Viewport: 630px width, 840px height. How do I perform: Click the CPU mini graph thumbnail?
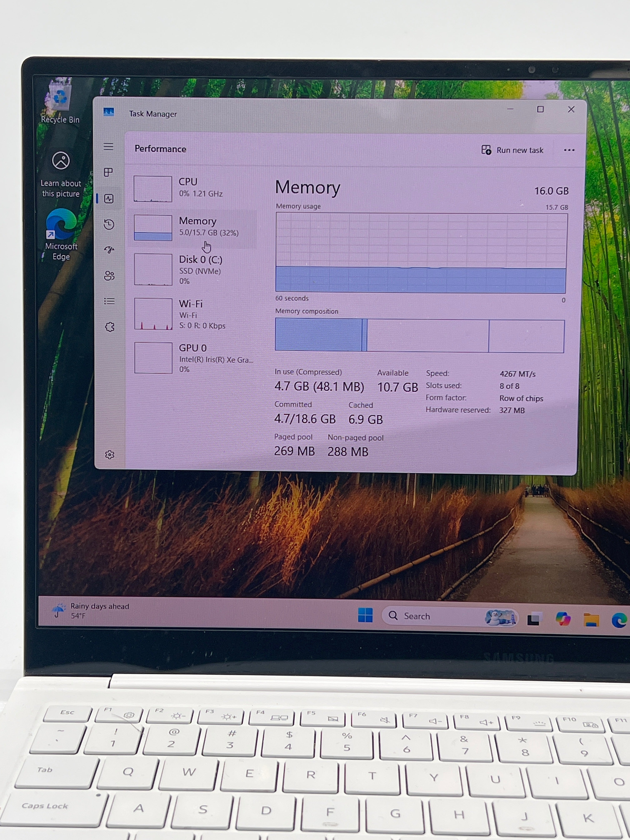click(153, 189)
